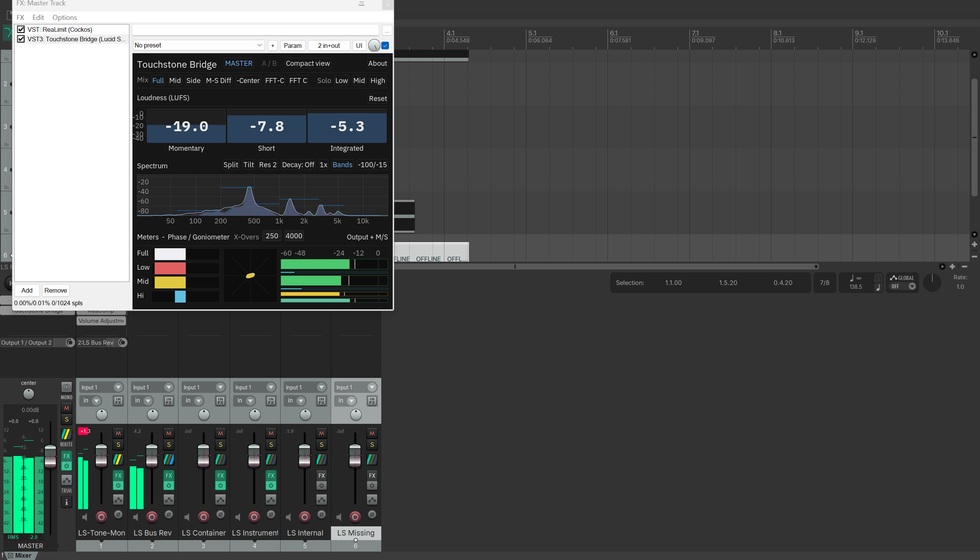Click the Output + M/S meter label
This screenshot has height=560, width=980.
367,237
